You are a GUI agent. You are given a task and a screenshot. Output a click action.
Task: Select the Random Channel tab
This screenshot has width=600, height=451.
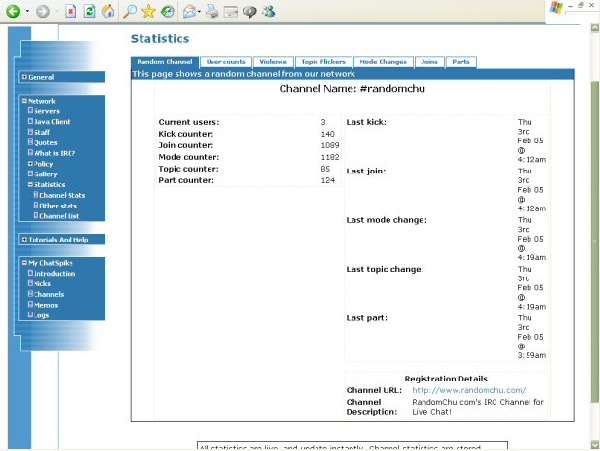165,62
